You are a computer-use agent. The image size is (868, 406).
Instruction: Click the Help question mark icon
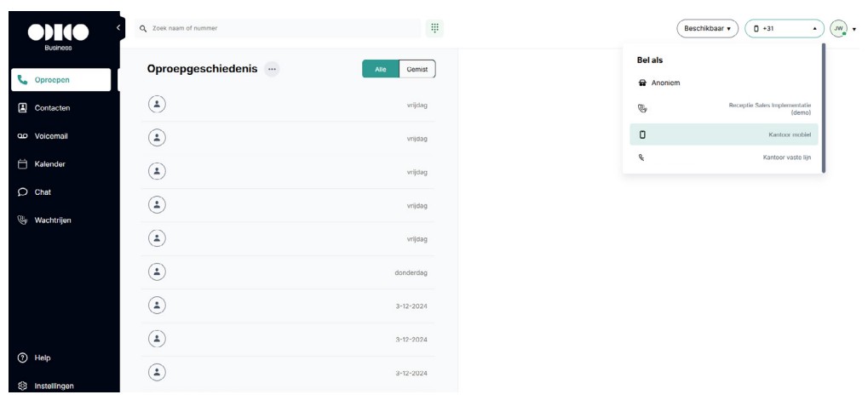click(x=23, y=357)
